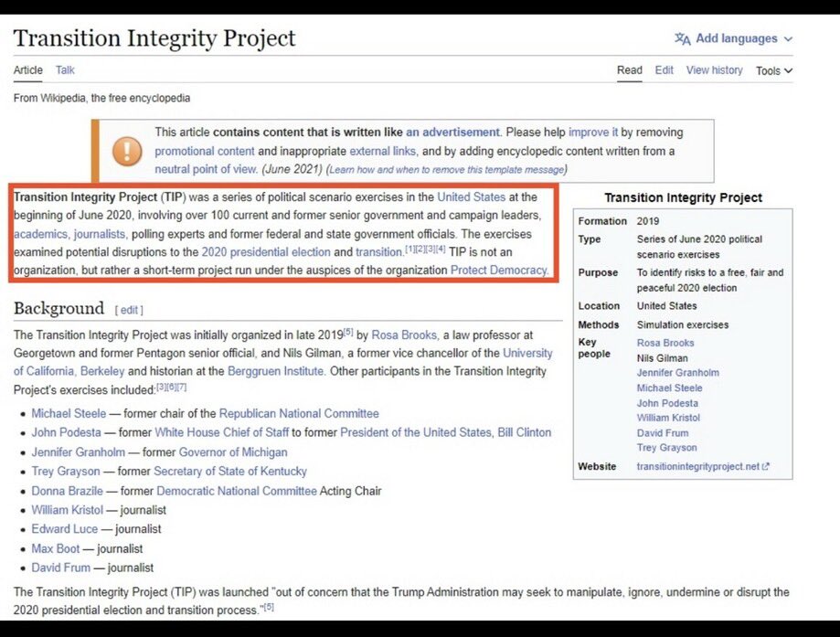This screenshot has width=840, height=637.
Task: Click the edit link beside Background heading
Action: pos(129,310)
